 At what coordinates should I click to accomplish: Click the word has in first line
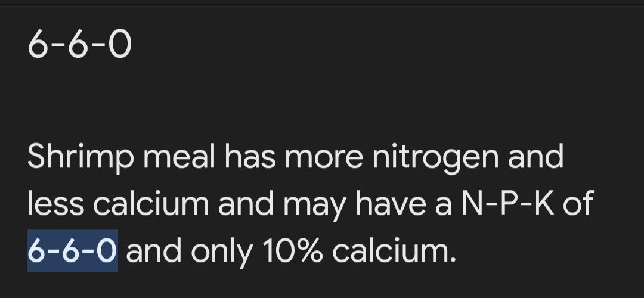[x=250, y=157]
